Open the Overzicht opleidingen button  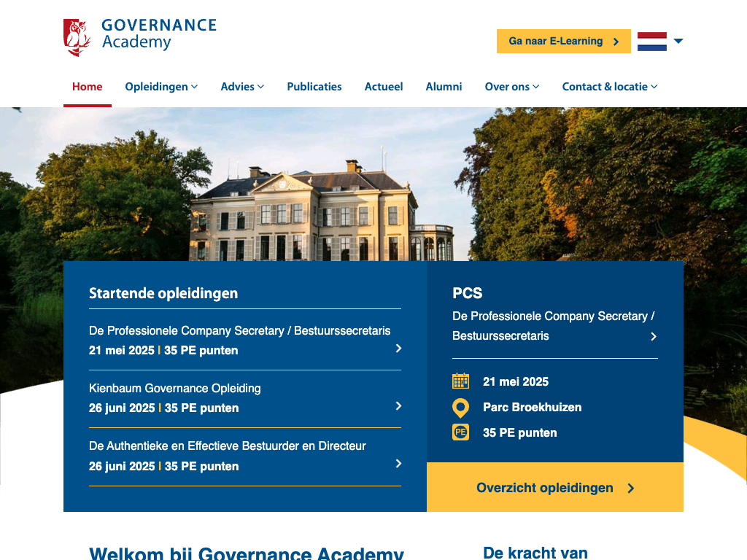click(x=554, y=488)
